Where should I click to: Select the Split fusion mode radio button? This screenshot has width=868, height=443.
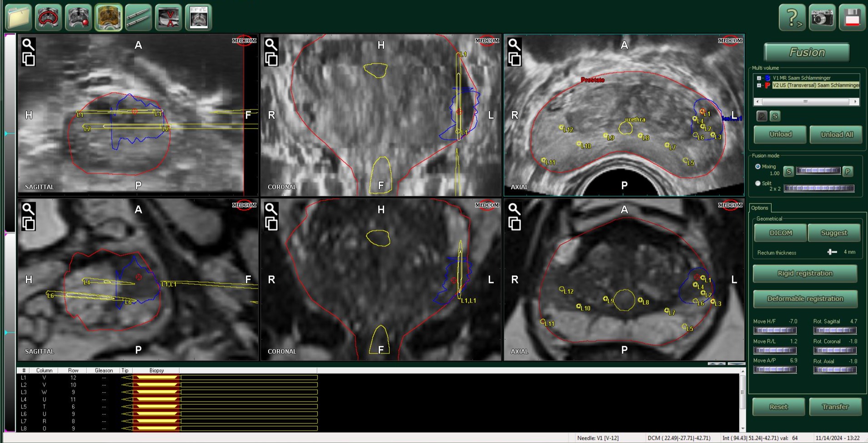[x=758, y=184]
